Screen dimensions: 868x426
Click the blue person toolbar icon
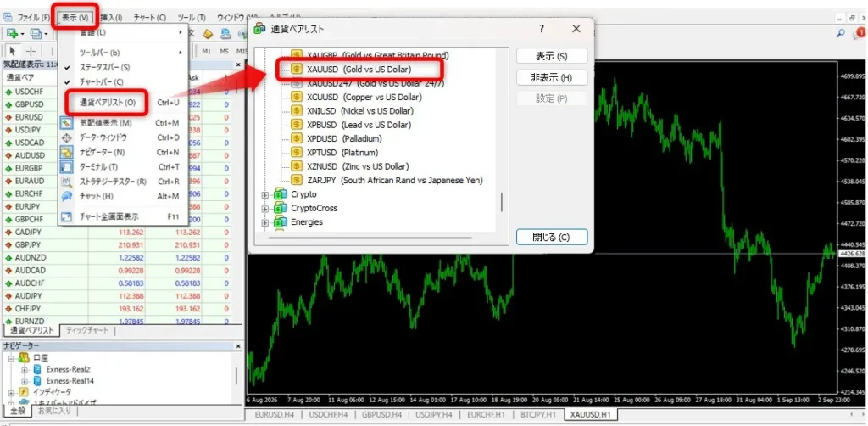pos(225,34)
